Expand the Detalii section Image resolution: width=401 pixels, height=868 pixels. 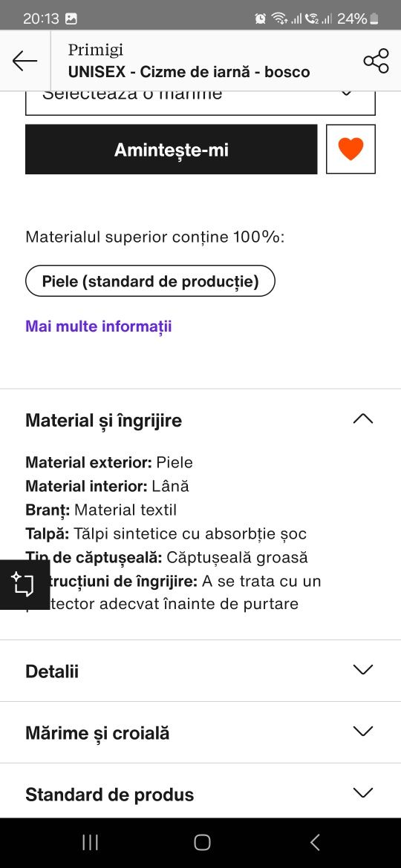[200, 671]
